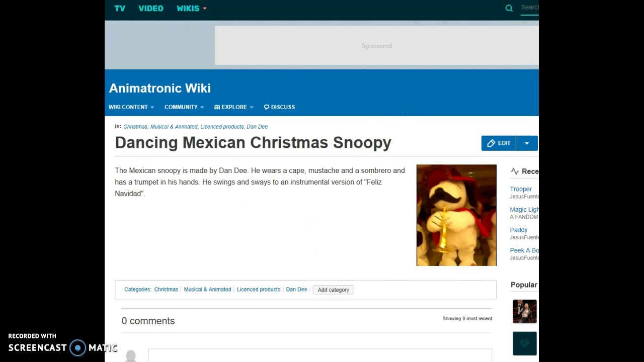This screenshot has height=362, width=644.
Task: Expand the WIKI CONTENT menu
Action: click(131, 107)
